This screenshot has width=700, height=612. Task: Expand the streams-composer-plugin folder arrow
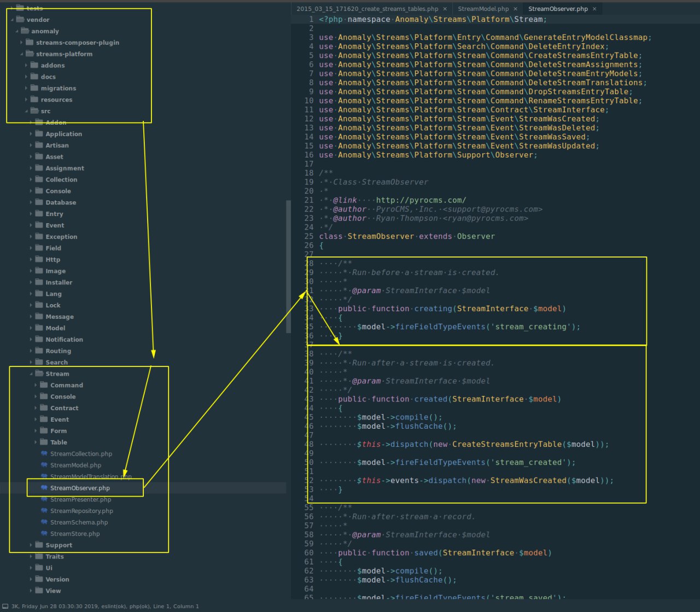[21, 43]
